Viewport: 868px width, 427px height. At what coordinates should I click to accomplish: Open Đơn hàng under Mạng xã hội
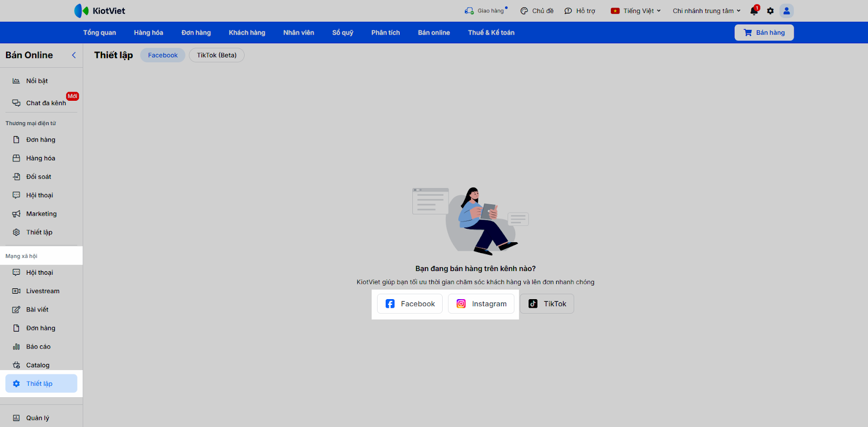pyautogui.click(x=41, y=328)
